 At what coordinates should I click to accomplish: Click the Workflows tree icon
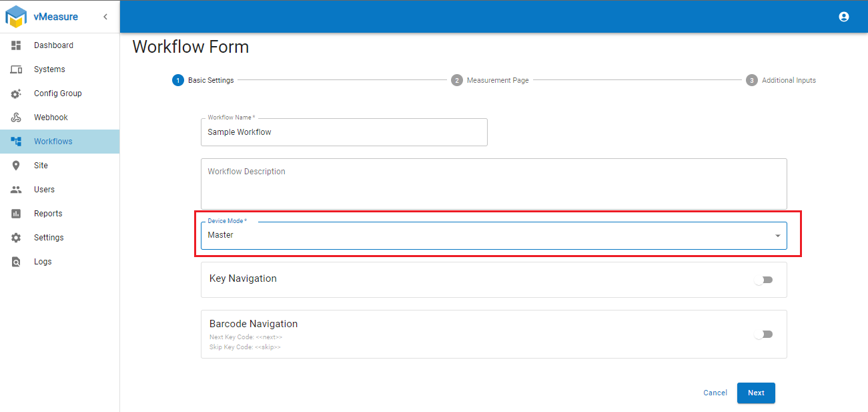(16, 142)
